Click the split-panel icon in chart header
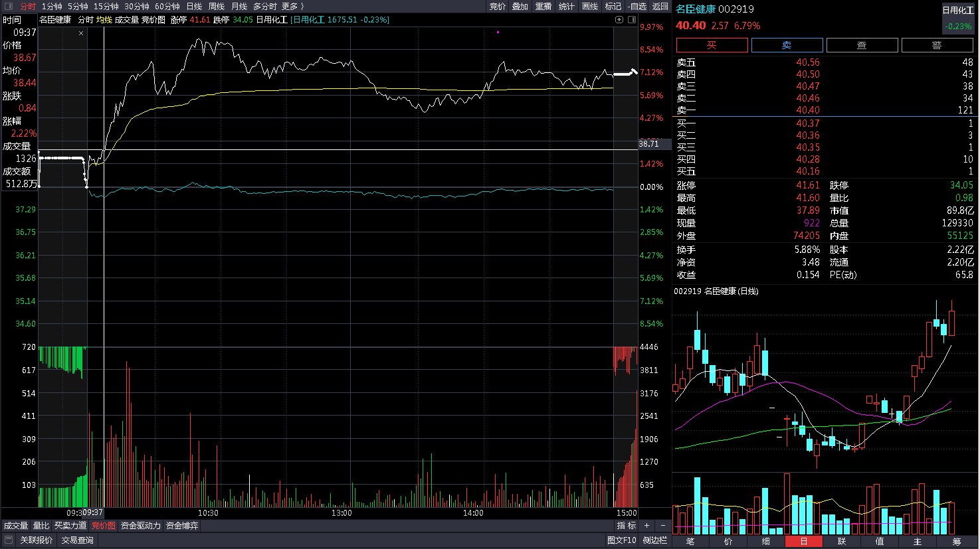The width and height of the screenshot is (980, 549). pos(631,20)
